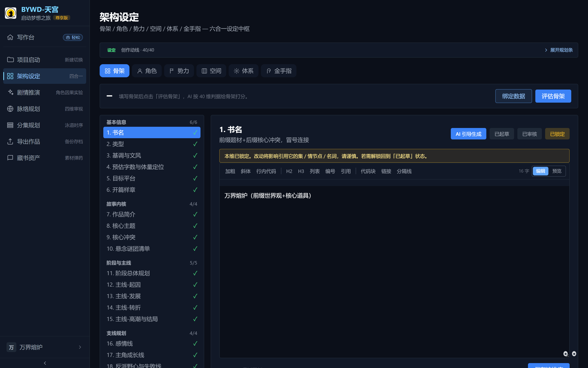Expand 展开规划条 chevron
Image resolution: width=588 pixels, height=368 pixels.
[546, 50]
